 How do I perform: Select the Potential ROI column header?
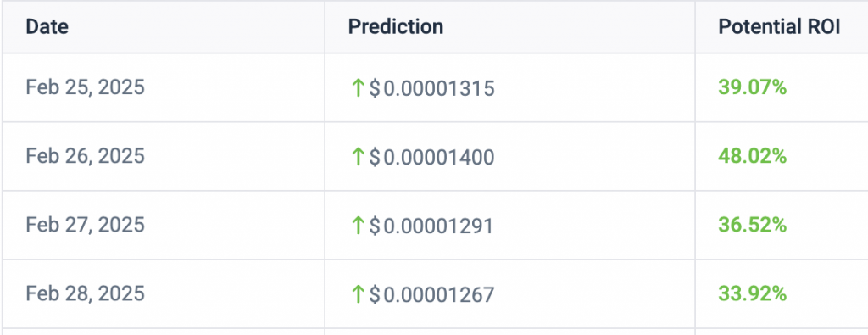coord(780,27)
